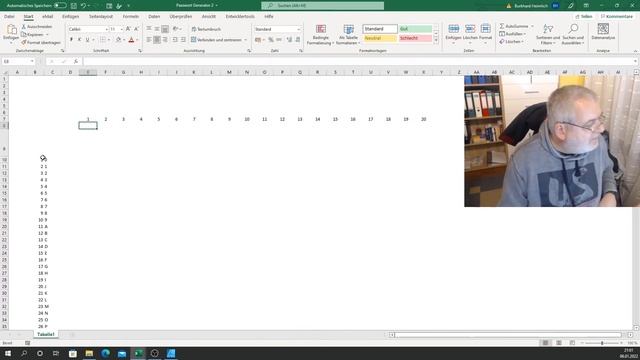Click Format übertragen paintbrush

click(41, 42)
